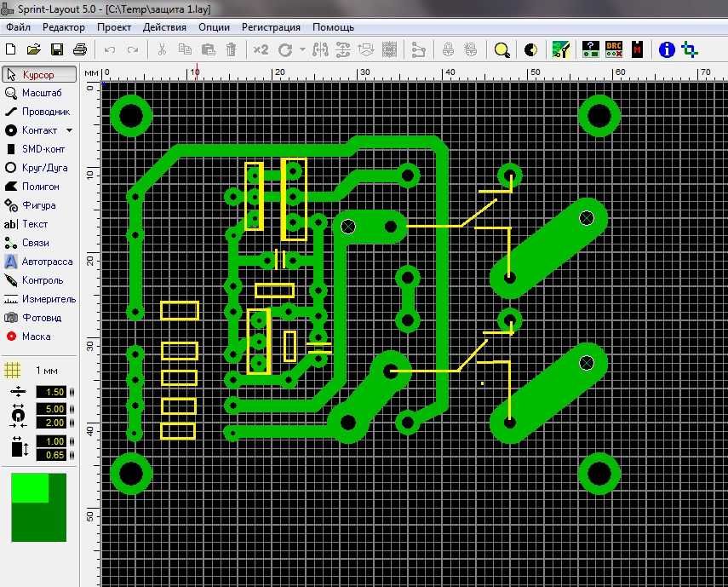Click the SMD pad height field 0.65

[x=51, y=455]
